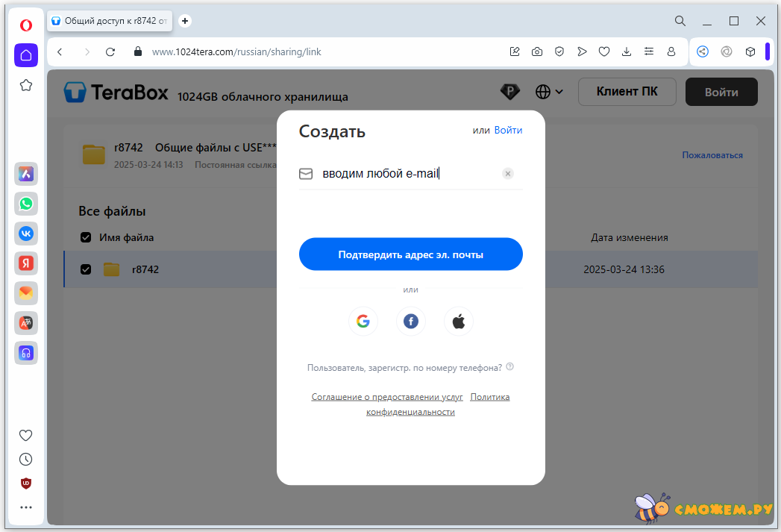Click the blue share extension icon

pyautogui.click(x=702, y=51)
